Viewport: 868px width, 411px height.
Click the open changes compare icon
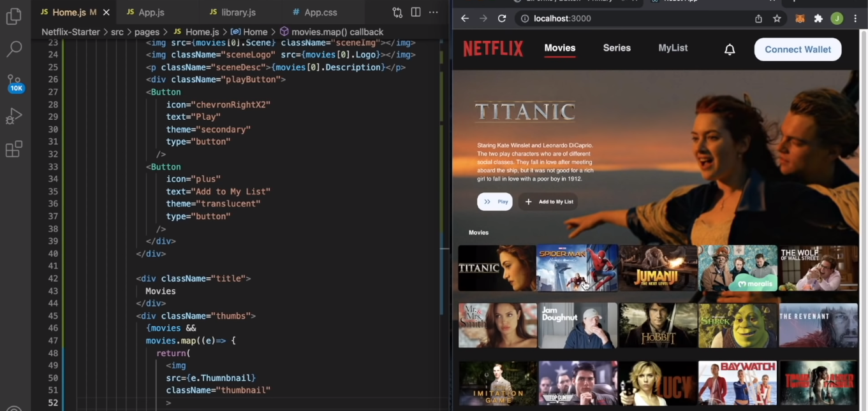(397, 12)
